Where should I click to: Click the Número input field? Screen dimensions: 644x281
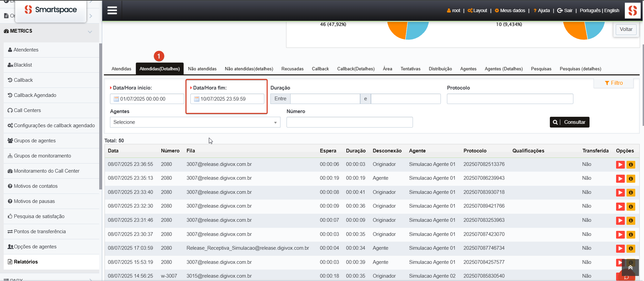[x=349, y=122]
